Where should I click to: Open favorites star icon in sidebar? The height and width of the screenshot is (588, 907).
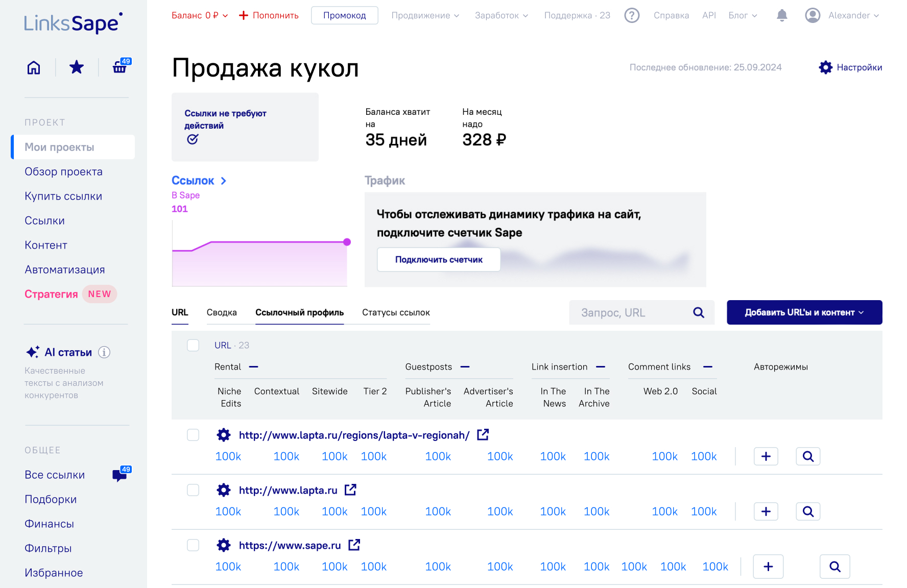(x=77, y=67)
